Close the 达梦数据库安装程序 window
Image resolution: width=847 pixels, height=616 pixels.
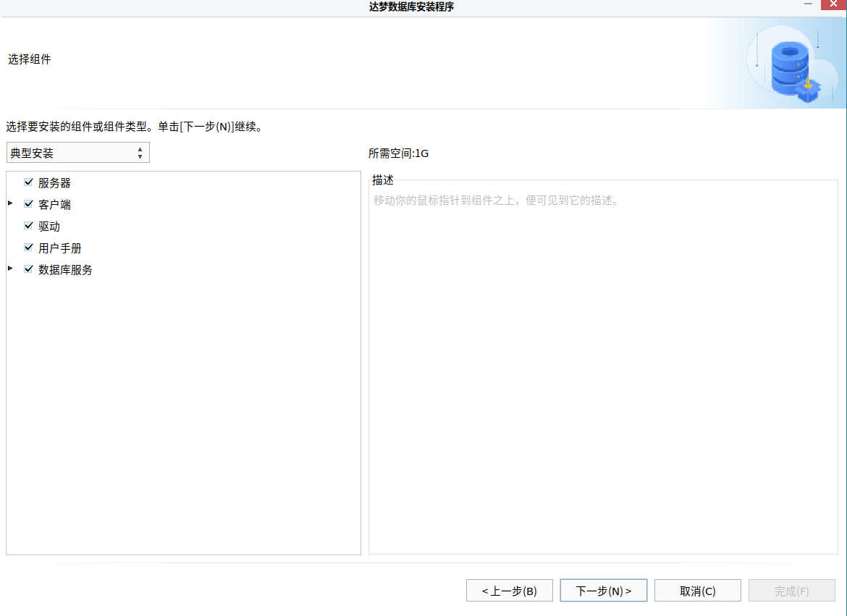[833, 4]
